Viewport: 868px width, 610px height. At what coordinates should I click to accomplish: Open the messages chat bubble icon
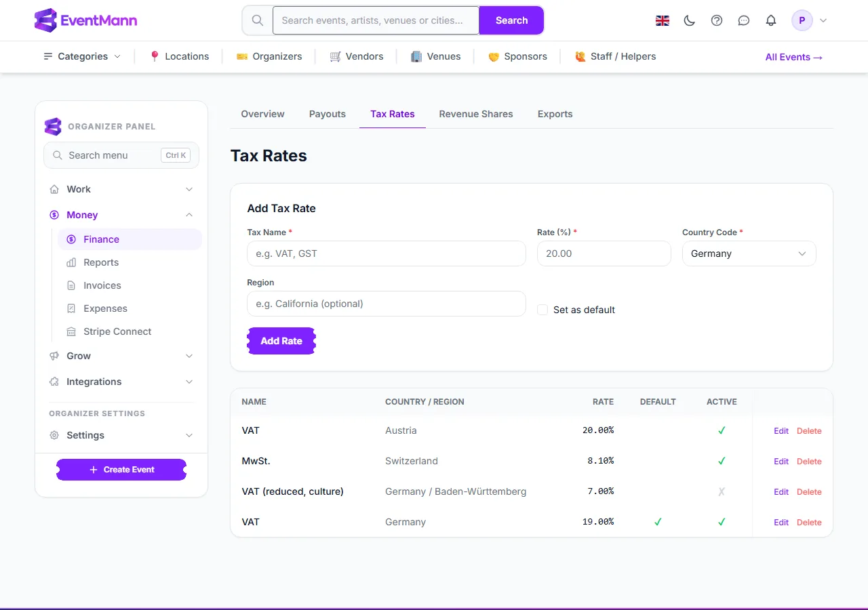click(744, 20)
